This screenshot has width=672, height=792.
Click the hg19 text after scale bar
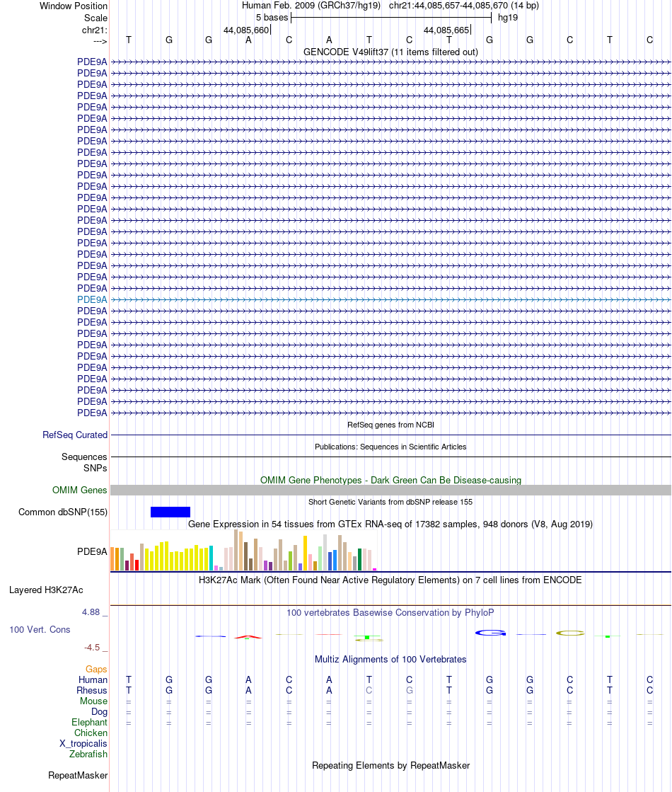click(507, 18)
